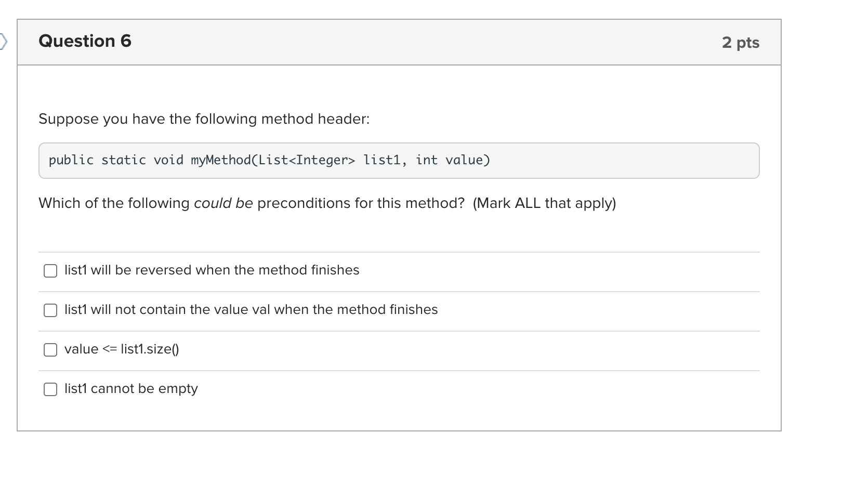
Task: Click the 'value <= list1.size()' answer label
Action: (122, 349)
